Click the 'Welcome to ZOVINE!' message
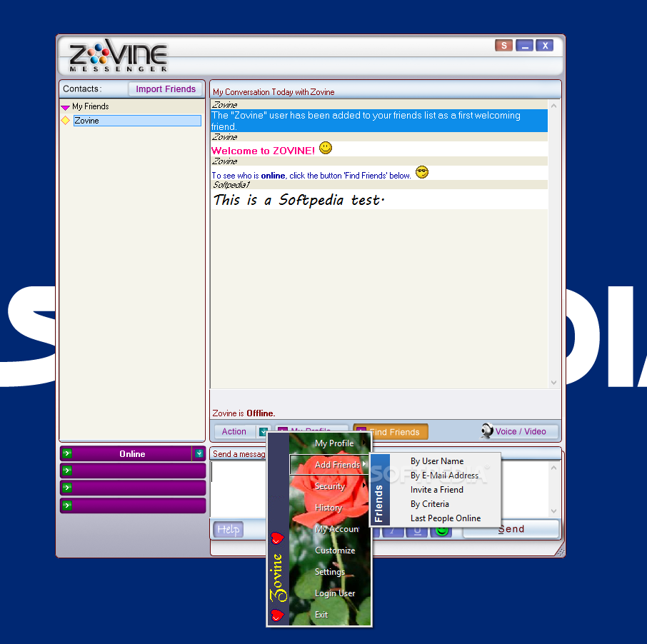 tap(263, 151)
